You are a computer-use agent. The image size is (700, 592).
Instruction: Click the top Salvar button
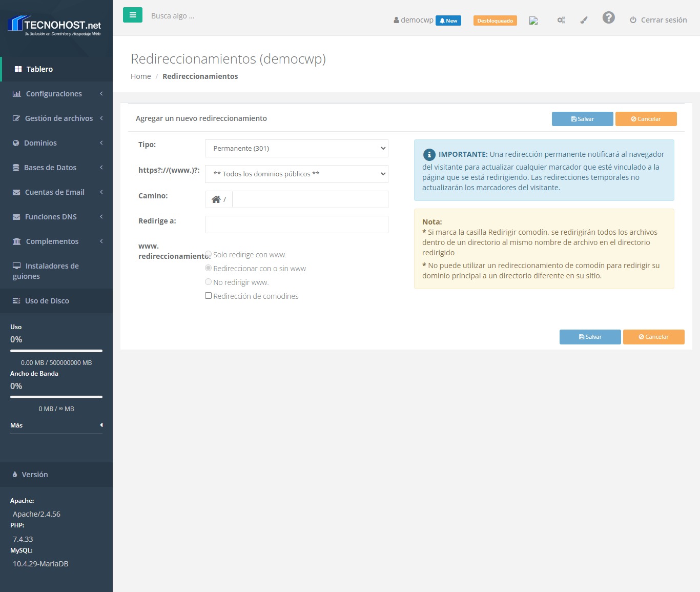click(x=582, y=119)
